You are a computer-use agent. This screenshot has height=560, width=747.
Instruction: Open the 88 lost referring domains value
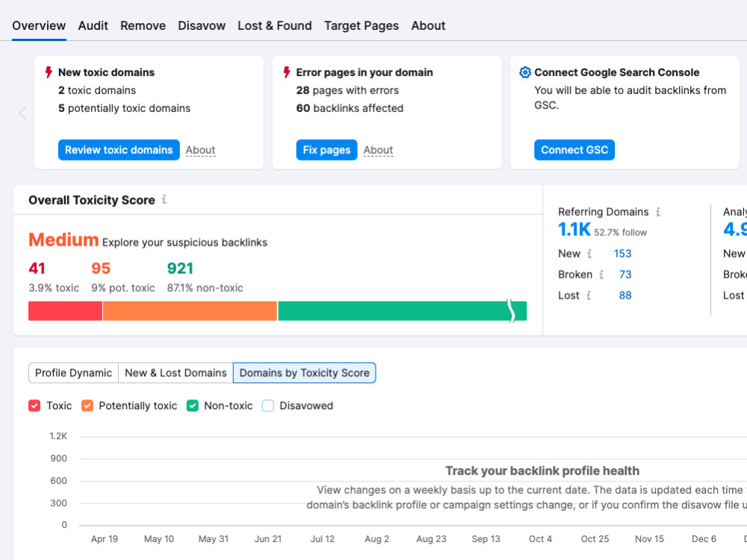625,295
